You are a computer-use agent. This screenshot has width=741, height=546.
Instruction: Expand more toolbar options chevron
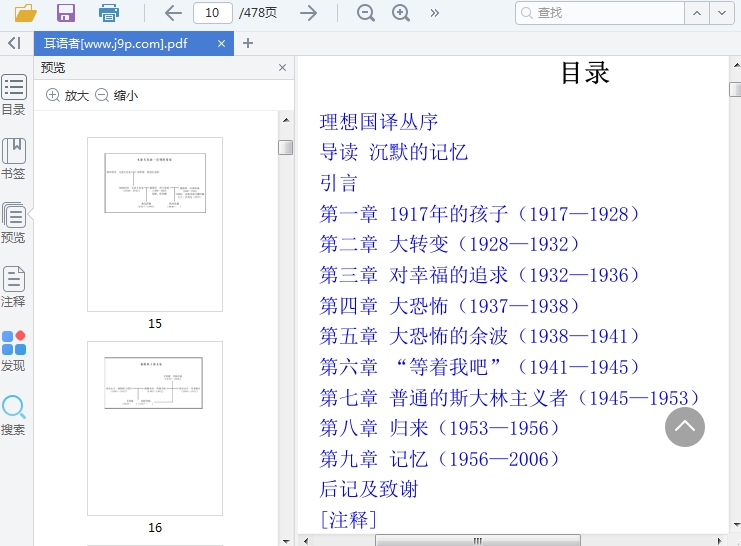[434, 13]
